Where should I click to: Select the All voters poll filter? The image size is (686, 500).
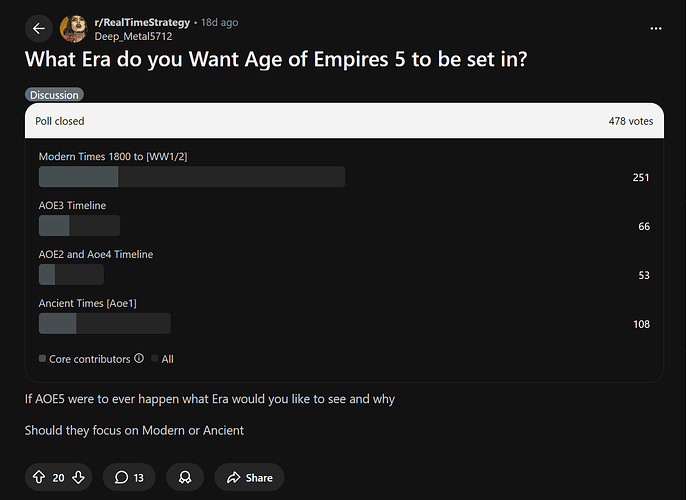[x=166, y=358]
